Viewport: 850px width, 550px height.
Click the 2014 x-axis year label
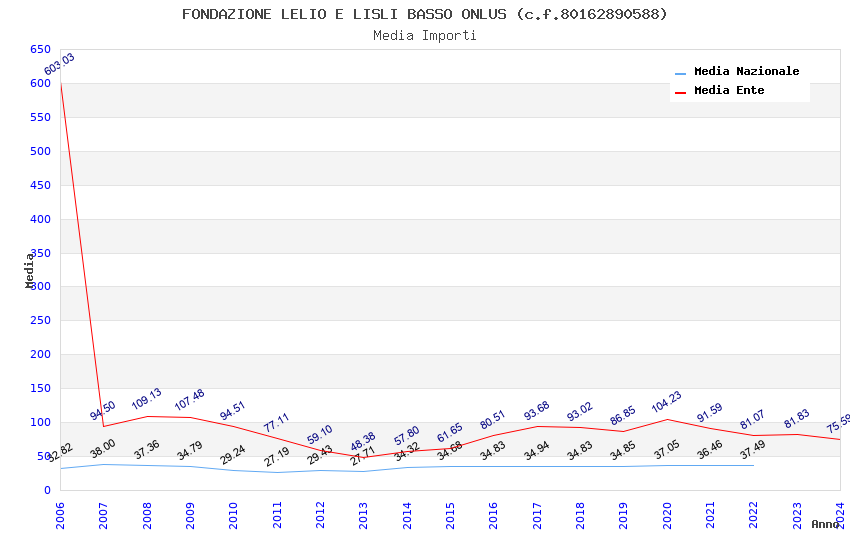click(x=407, y=516)
